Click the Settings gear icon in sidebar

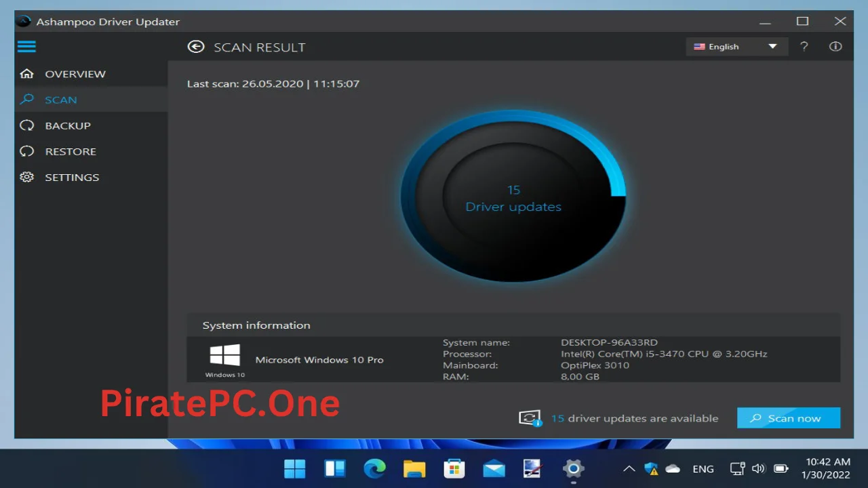(x=26, y=177)
